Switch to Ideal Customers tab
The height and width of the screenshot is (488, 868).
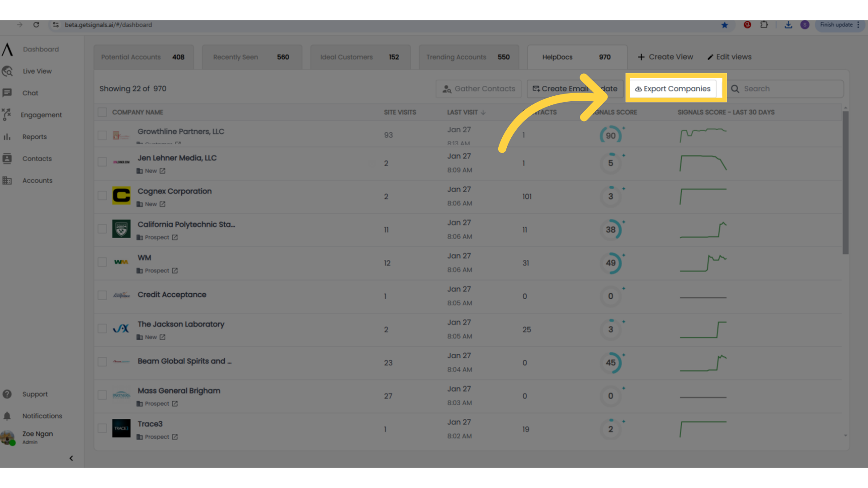pos(360,57)
